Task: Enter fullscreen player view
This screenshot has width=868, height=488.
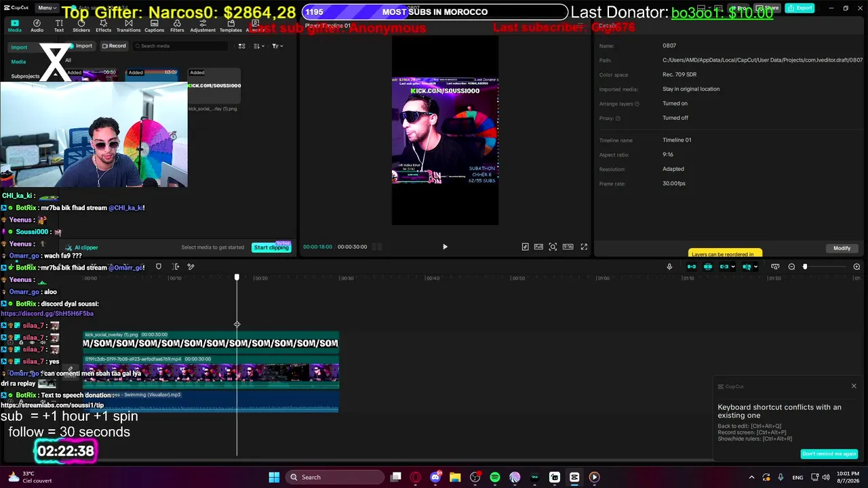Action: point(584,247)
